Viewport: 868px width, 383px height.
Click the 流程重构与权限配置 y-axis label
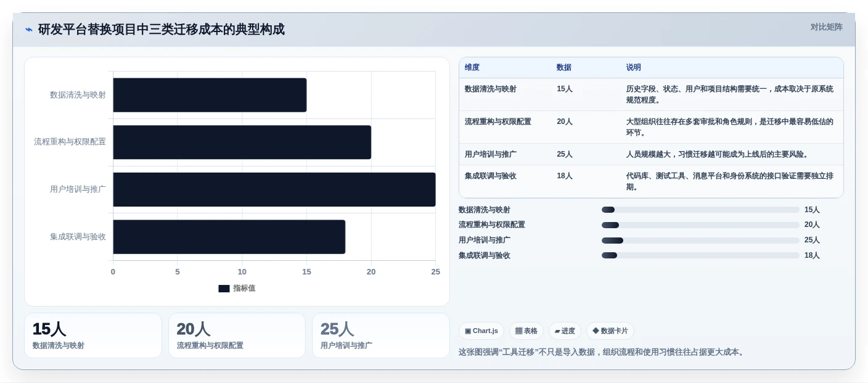tap(70, 142)
